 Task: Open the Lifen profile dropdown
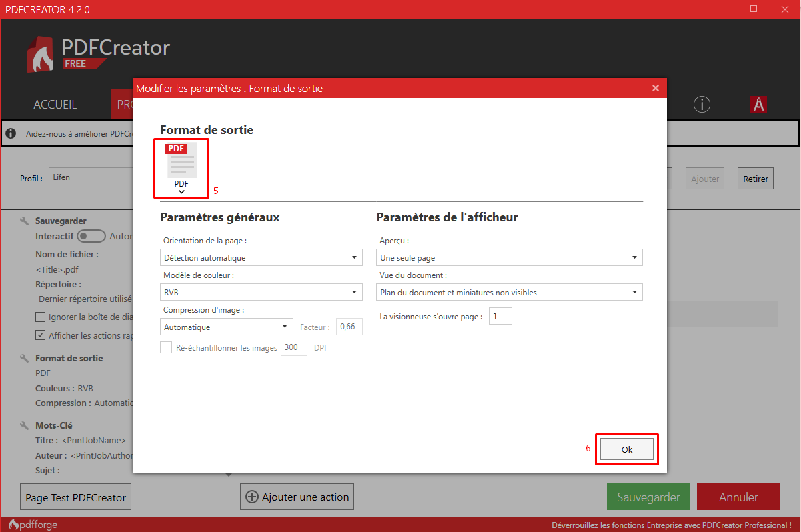point(91,178)
